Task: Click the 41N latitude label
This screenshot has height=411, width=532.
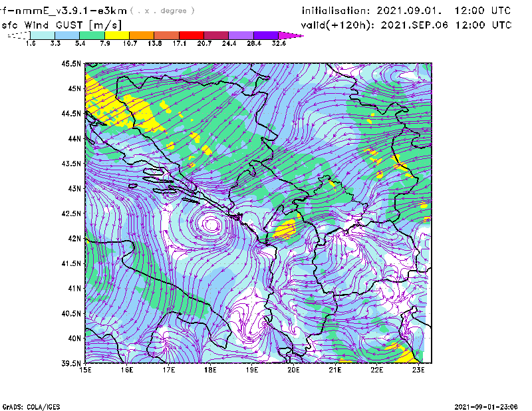Action: (74, 289)
